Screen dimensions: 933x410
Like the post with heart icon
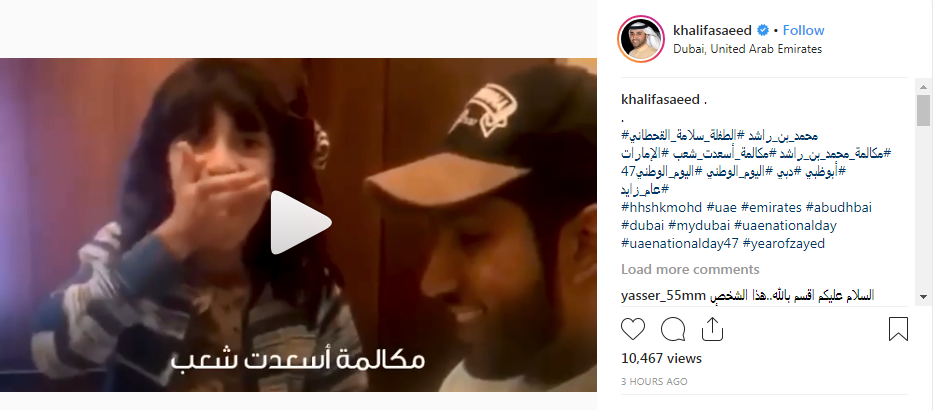(633, 329)
